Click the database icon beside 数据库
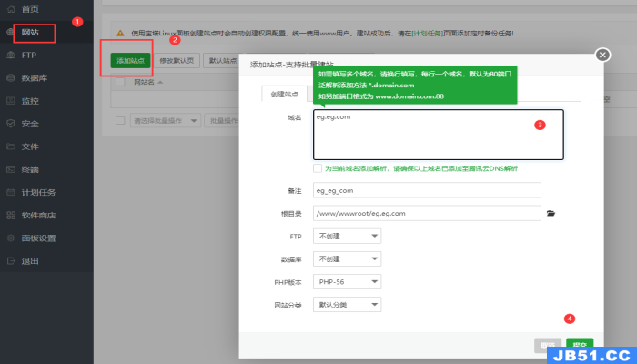The width and height of the screenshot is (637, 364). (x=11, y=77)
